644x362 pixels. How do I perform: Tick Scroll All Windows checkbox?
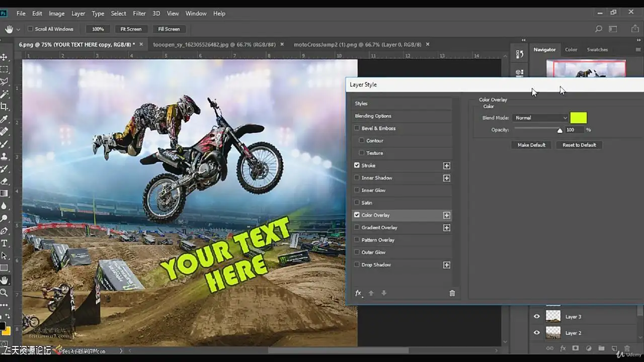(30, 29)
